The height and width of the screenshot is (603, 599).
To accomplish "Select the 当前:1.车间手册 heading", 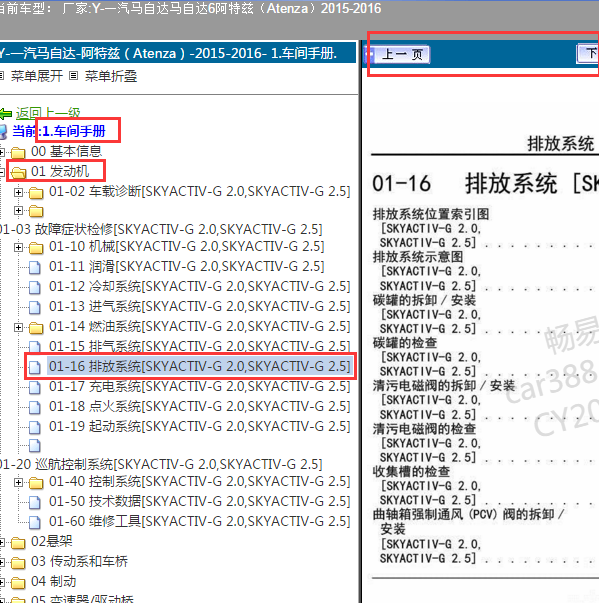I will click(x=59, y=131).
